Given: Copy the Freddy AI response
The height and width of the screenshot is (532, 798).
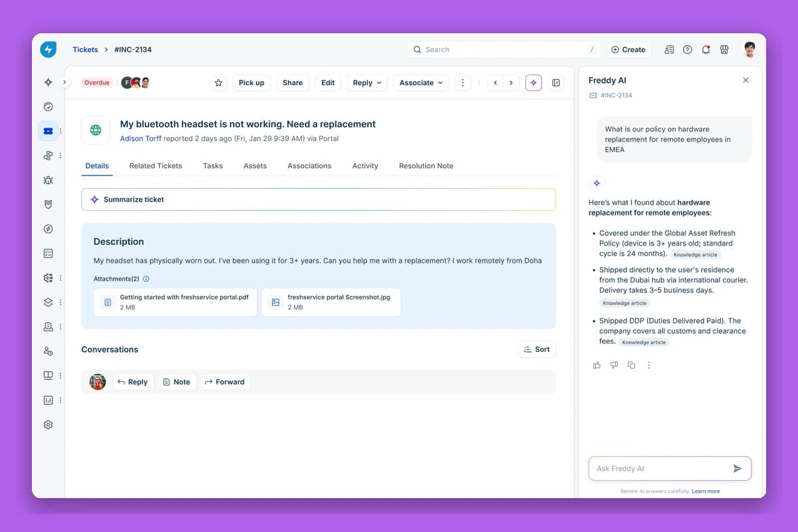Looking at the screenshot, I should (x=632, y=365).
